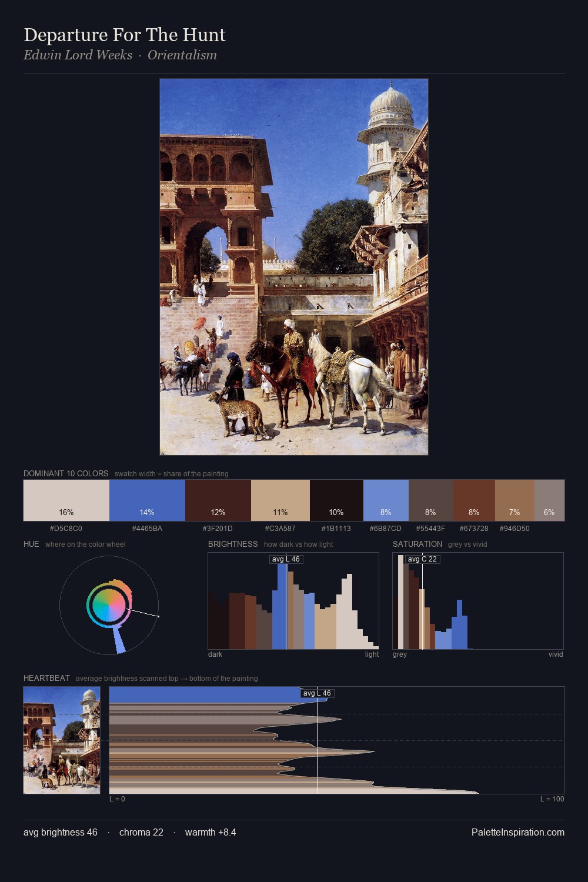Click the 'dark' axis label under Brightness
This screenshot has width=588, height=882.
pos(215,654)
